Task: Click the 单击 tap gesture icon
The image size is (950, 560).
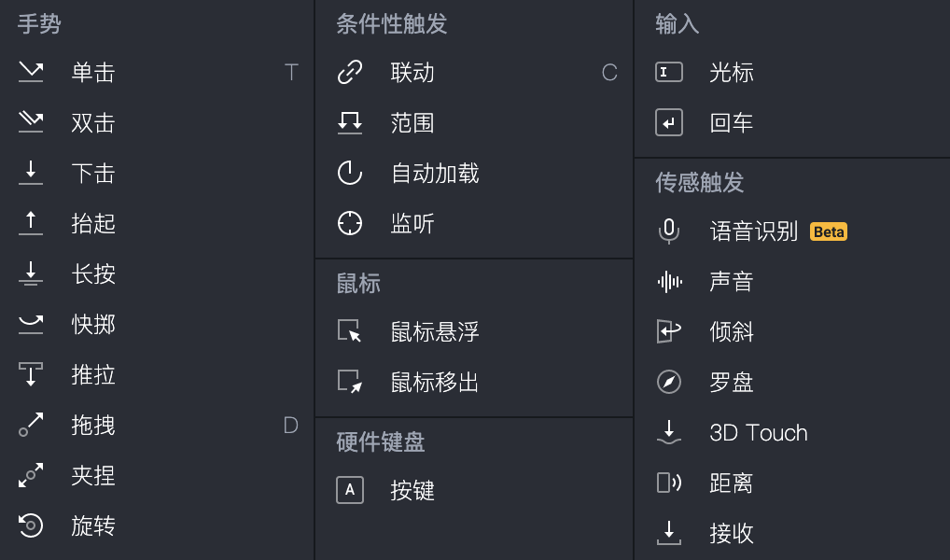Action: click(31, 73)
